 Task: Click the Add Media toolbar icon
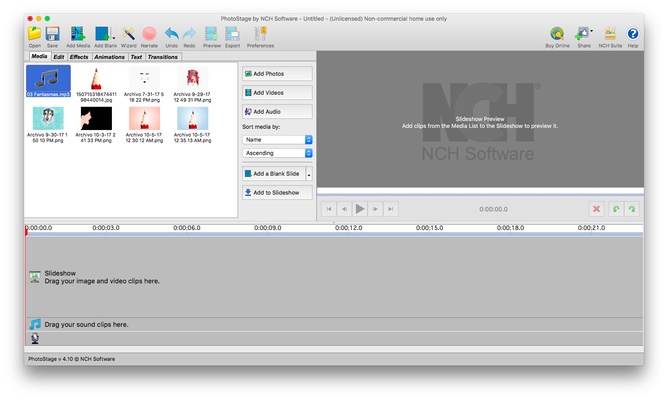click(78, 36)
